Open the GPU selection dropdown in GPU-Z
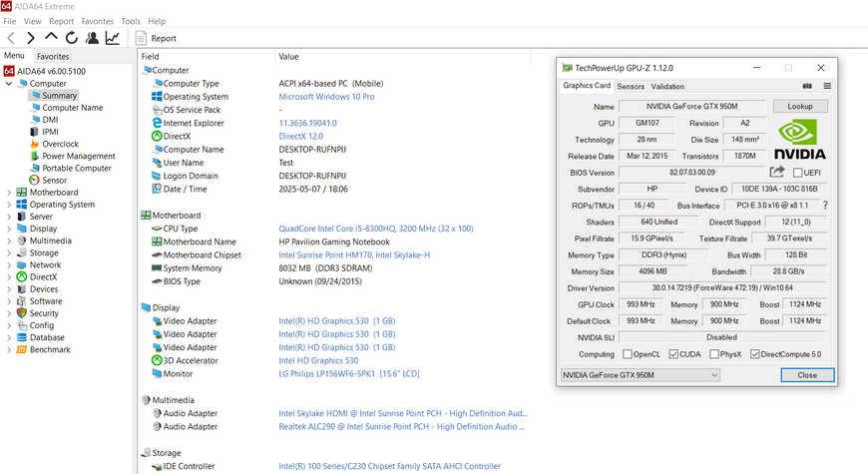 click(x=641, y=375)
